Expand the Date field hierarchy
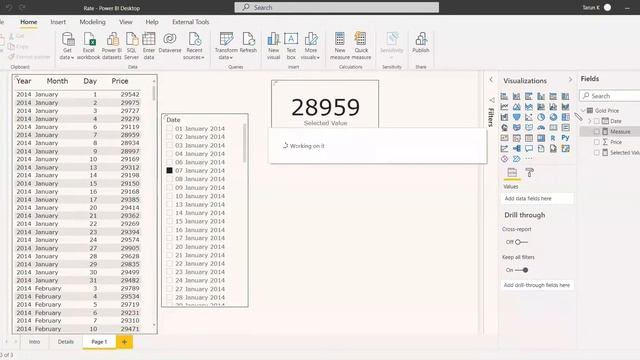Screen dimensions: 640x360 coord(589,121)
